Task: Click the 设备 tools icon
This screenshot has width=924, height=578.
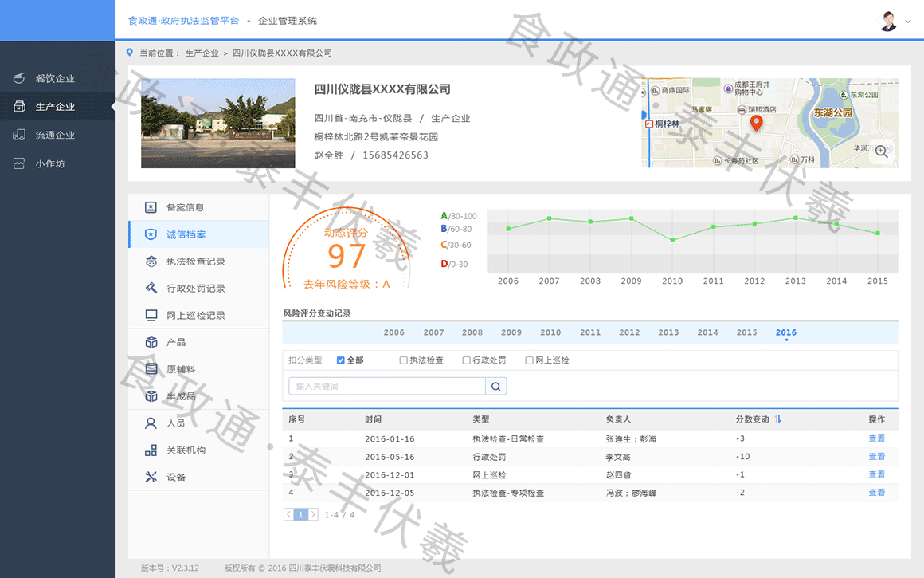Action: [x=151, y=477]
